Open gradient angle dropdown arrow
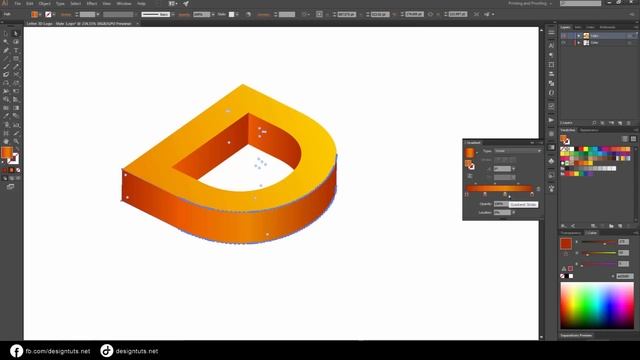Viewport: 640px width, 360px height. (x=514, y=169)
